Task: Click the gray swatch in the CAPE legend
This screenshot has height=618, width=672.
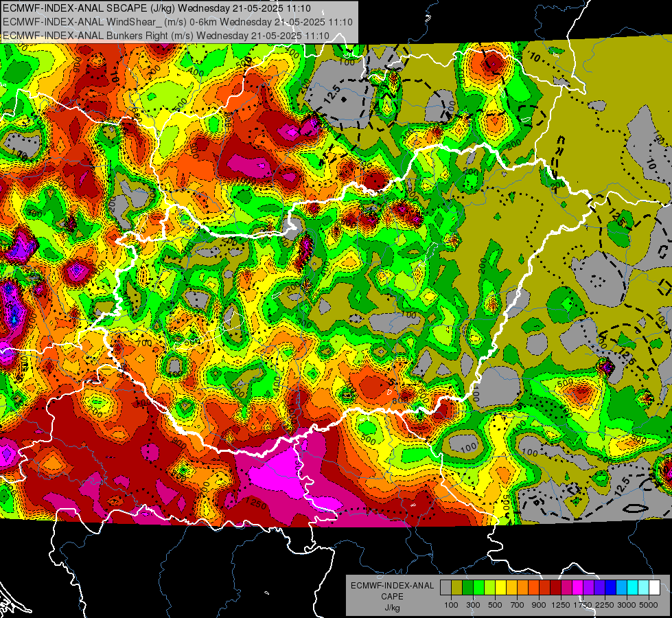Action: click(x=445, y=588)
